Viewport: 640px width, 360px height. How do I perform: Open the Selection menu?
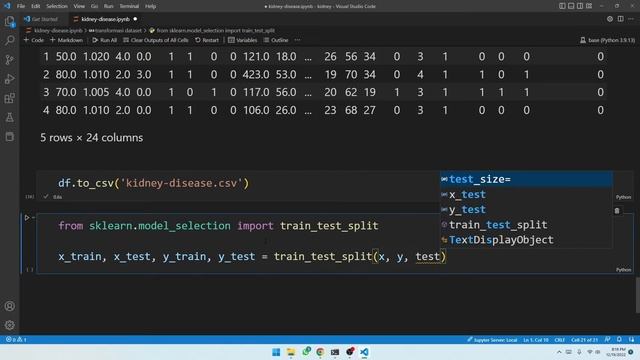(57, 6)
